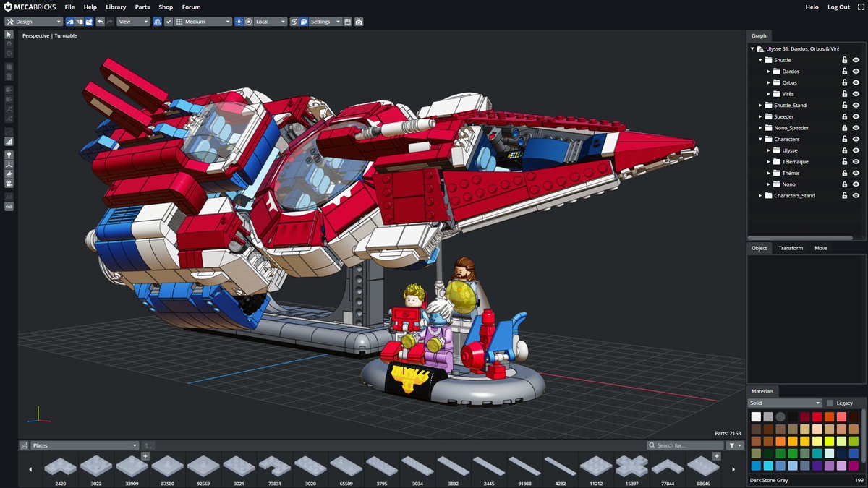This screenshot has width=868, height=488.
Task: Click the redo arrow in top toolbar
Action: point(110,22)
